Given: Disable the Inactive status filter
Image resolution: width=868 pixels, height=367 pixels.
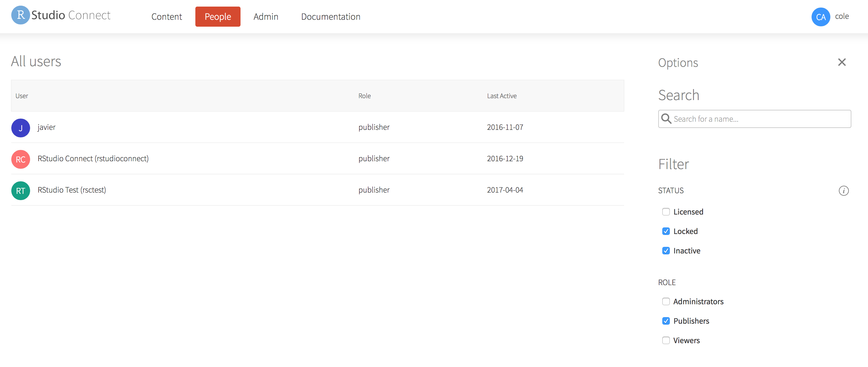Looking at the screenshot, I should click(666, 250).
